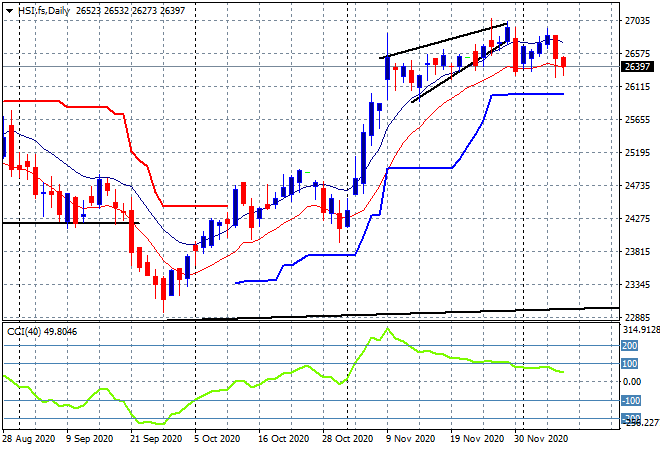Click the 23345 price axis label

click(637, 285)
